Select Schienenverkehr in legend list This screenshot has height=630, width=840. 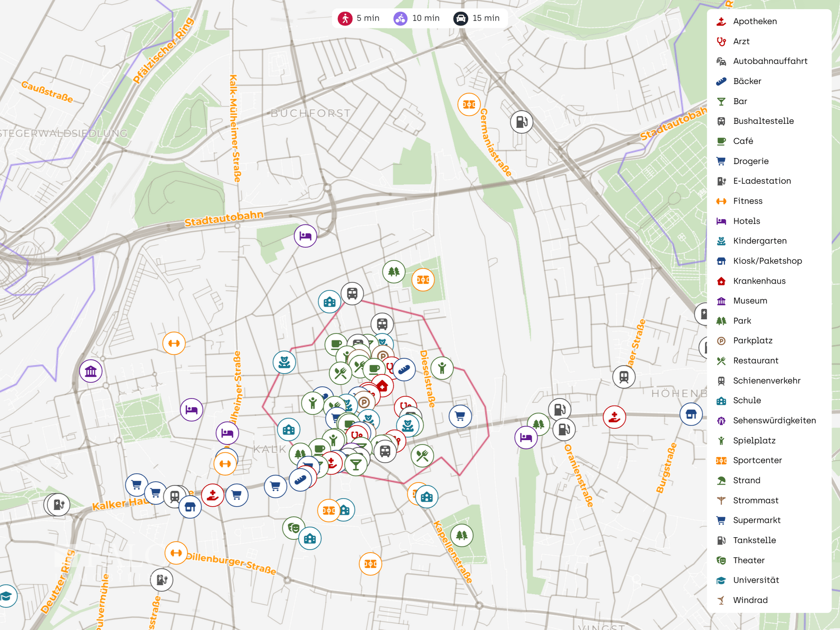click(x=766, y=381)
